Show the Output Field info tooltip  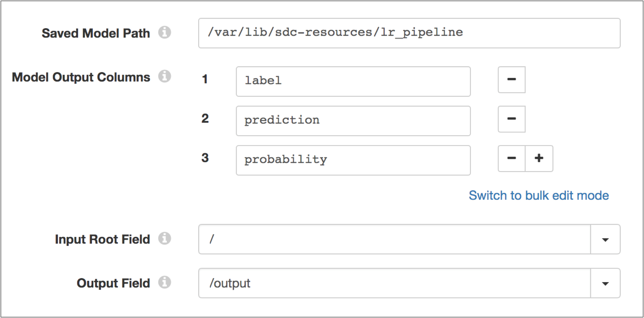pyautogui.click(x=164, y=282)
